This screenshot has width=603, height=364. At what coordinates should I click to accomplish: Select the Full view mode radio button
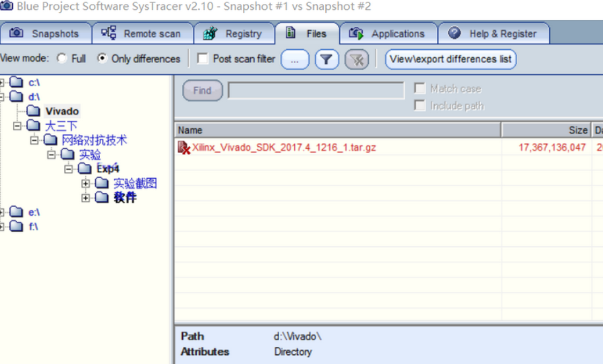[62, 58]
